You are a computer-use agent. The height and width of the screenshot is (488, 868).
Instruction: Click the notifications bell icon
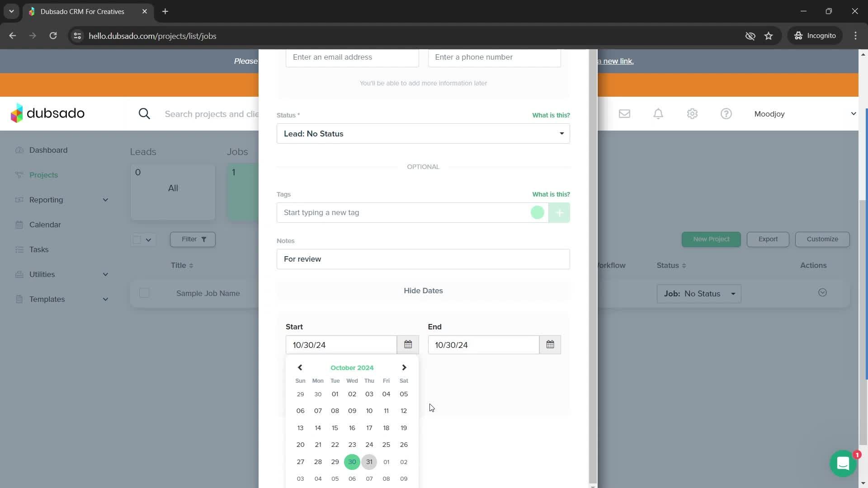658,114
